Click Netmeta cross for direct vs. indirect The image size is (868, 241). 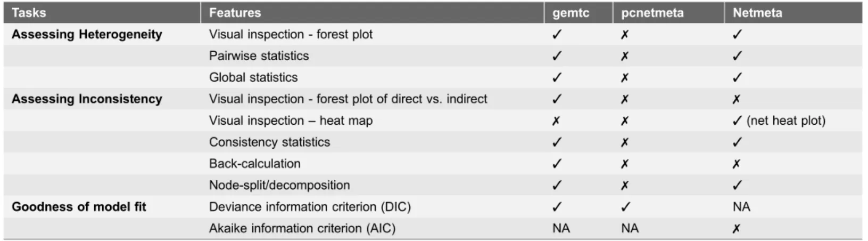coord(736,99)
